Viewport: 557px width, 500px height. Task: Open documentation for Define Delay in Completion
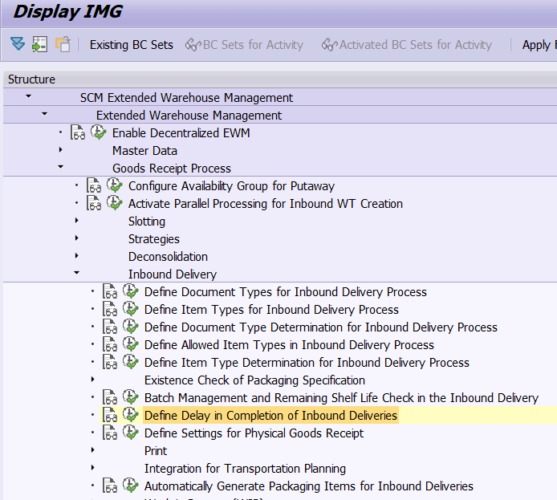click(110, 415)
